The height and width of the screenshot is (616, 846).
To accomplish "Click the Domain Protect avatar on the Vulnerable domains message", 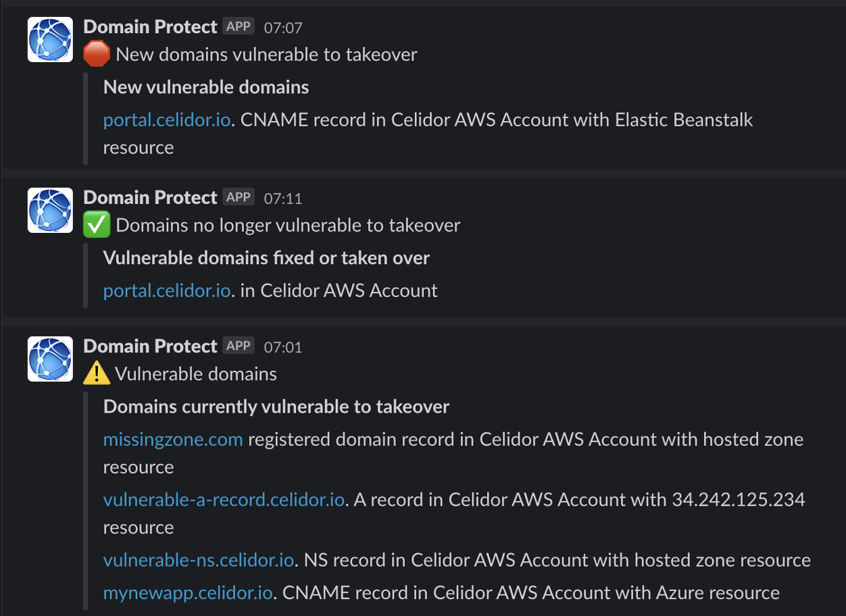I will (x=49, y=359).
